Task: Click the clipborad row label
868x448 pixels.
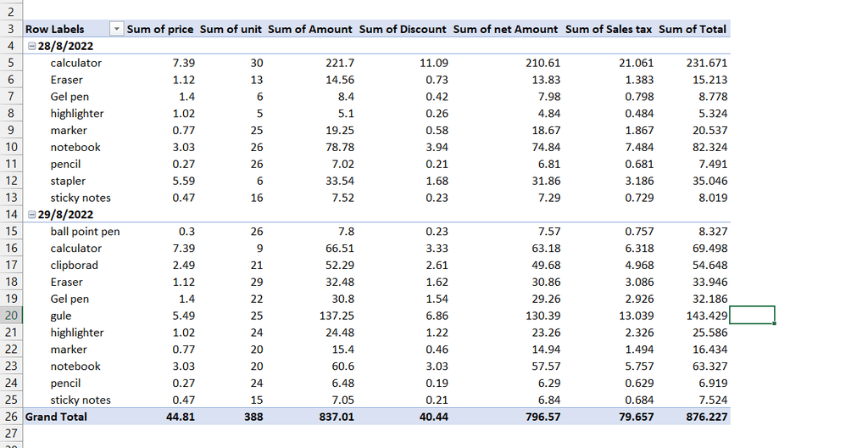Action: click(75, 265)
